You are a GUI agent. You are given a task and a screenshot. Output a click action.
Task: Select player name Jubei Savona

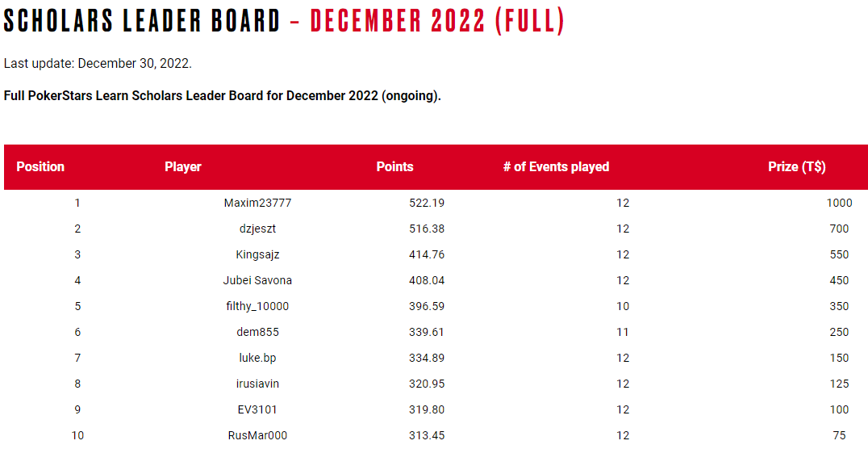coord(257,280)
